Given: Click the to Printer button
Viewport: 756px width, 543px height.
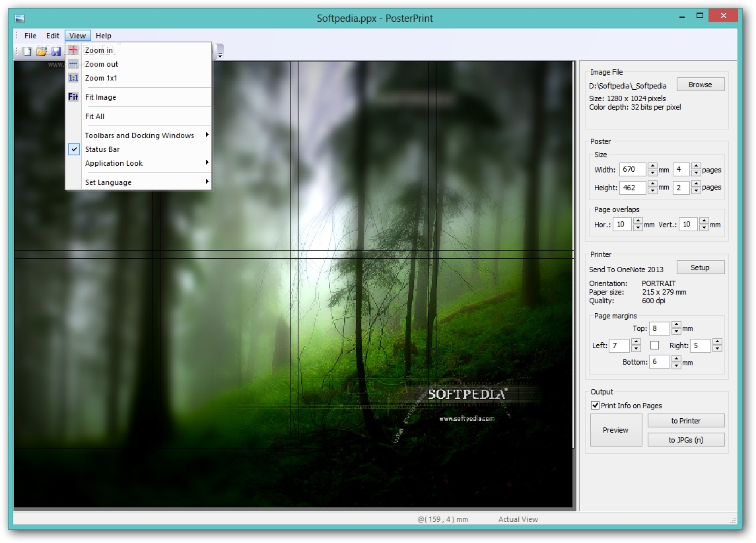Looking at the screenshot, I should tap(685, 421).
